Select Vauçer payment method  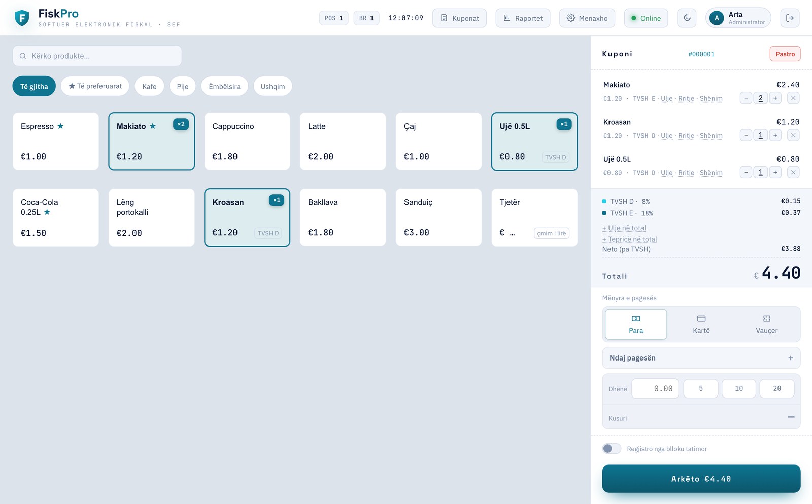pyautogui.click(x=766, y=324)
